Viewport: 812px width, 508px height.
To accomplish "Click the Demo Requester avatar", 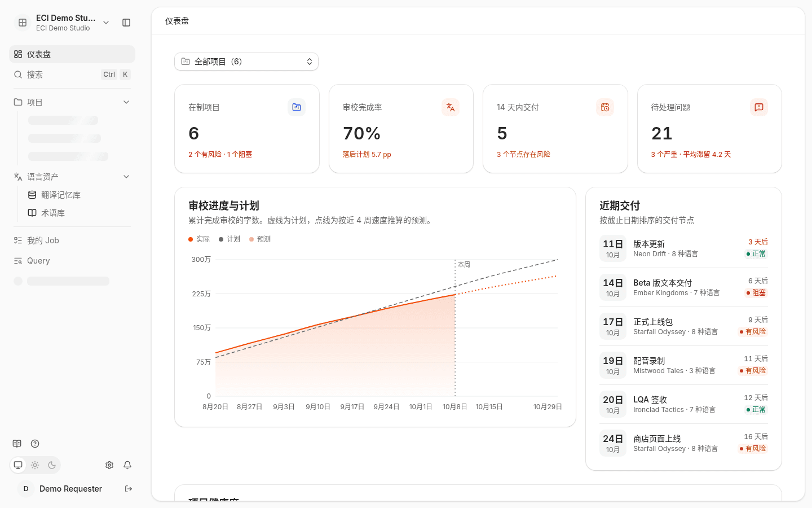I will (x=26, y=489).
